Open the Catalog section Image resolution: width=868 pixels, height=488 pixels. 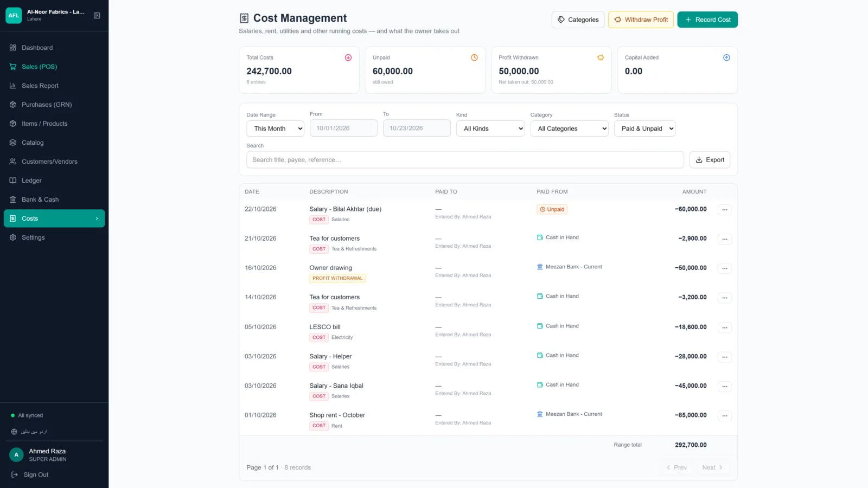click(54, 143)
